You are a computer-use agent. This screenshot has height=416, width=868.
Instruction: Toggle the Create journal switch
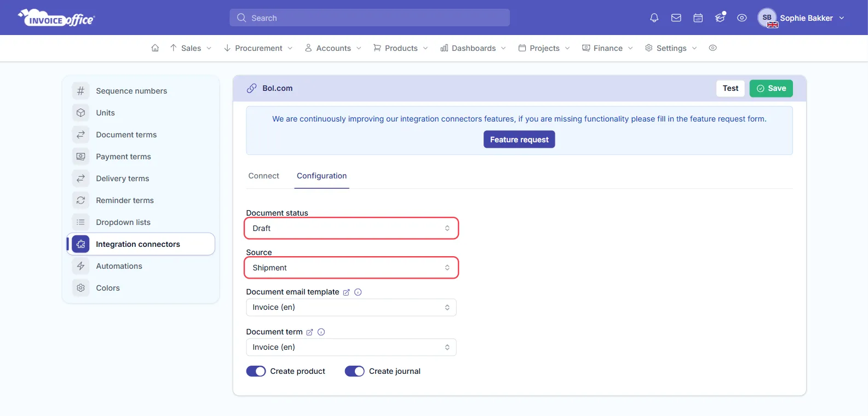click(354, 371)
